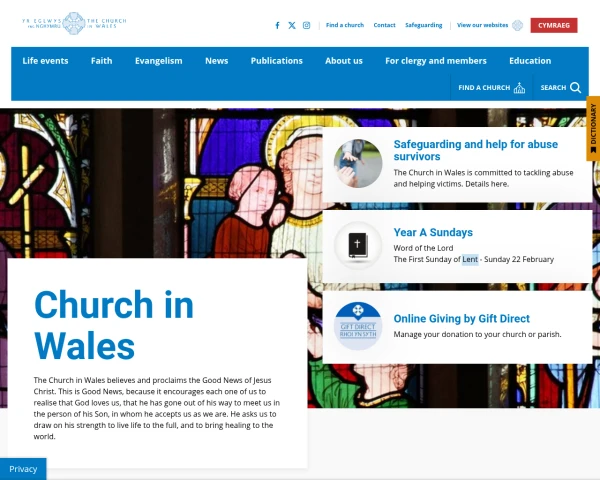This screenshot has width=600, height=480.
Task: Open the Instagram profile icon
Action: point(306,25)
